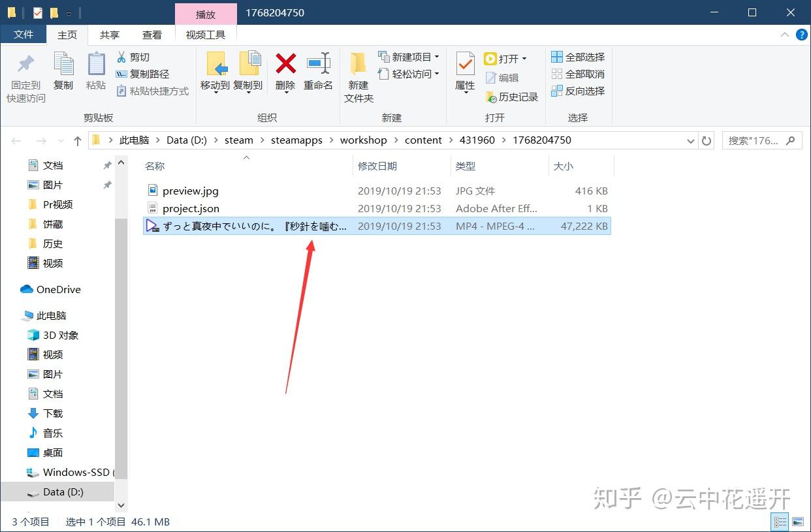Click the New folder (新建文件夹) icon
Screen dimensions: 811x532
(x=358, y=64)
